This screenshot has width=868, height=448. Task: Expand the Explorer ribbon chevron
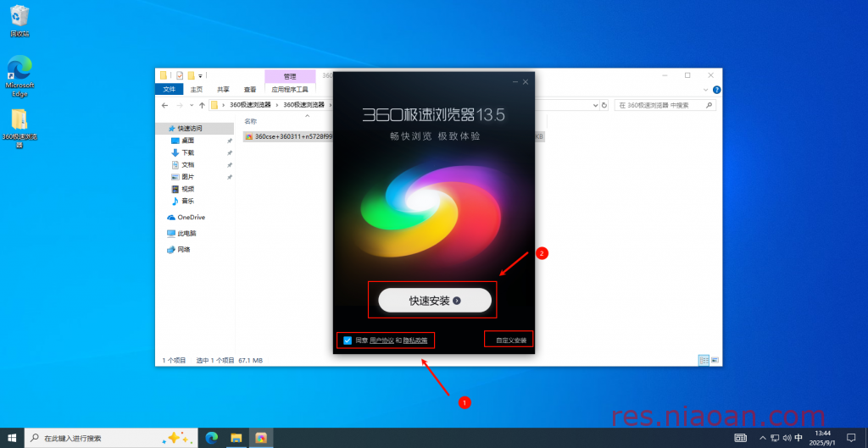(706, 90)
